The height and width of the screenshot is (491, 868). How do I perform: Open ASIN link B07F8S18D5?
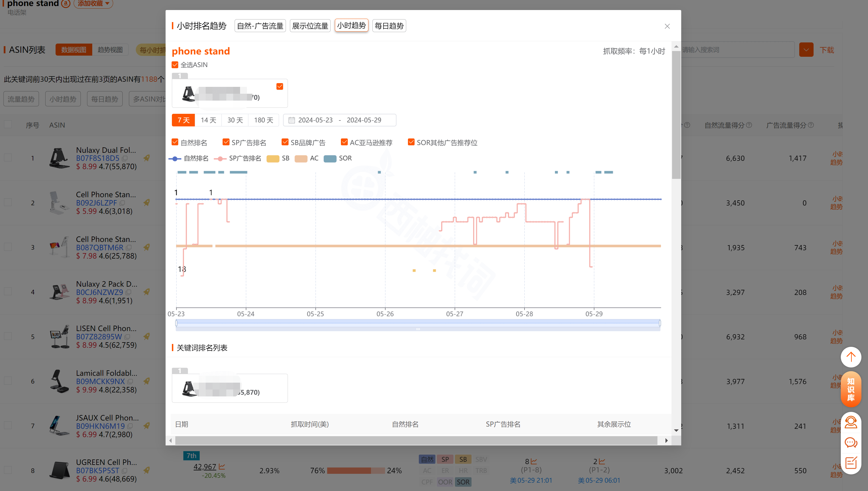[97, 158]
